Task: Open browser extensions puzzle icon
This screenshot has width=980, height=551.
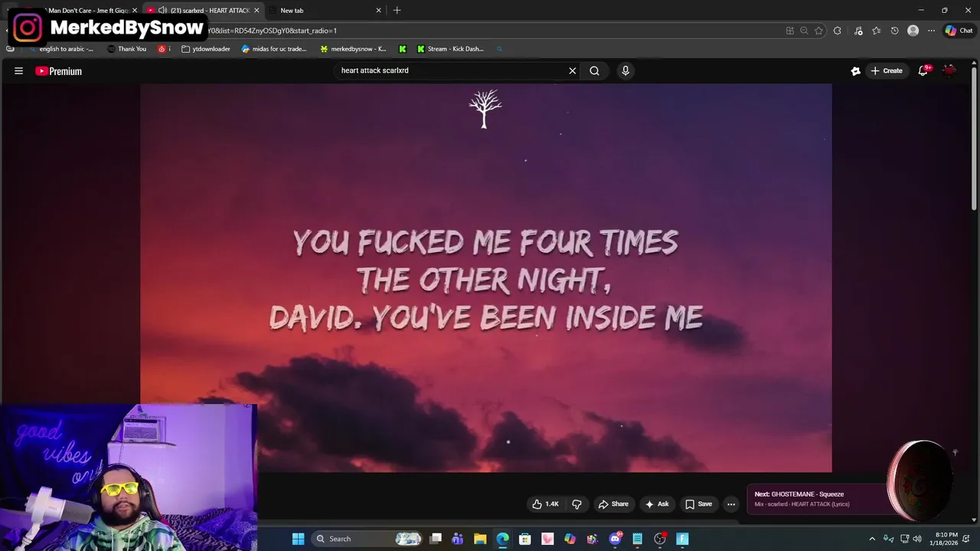Action: pyautogui.click(x=837, y=31)
